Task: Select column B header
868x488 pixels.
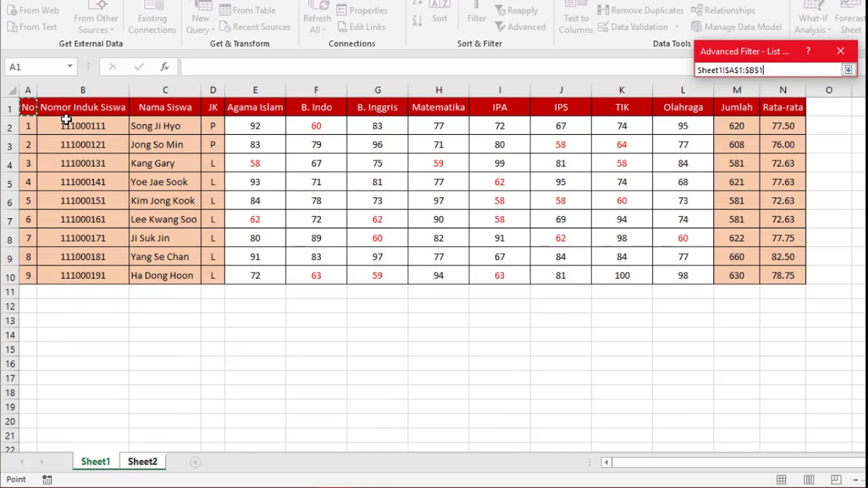Action: tap(83, 90)
